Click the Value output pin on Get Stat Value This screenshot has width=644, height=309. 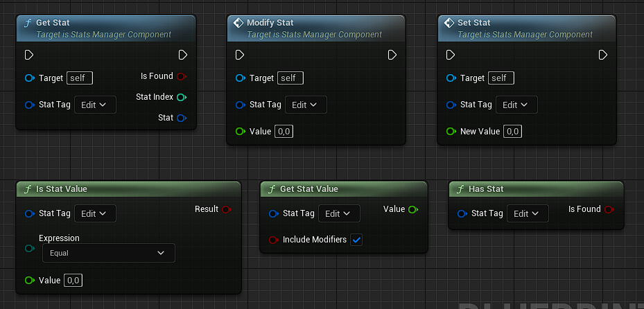413,209
